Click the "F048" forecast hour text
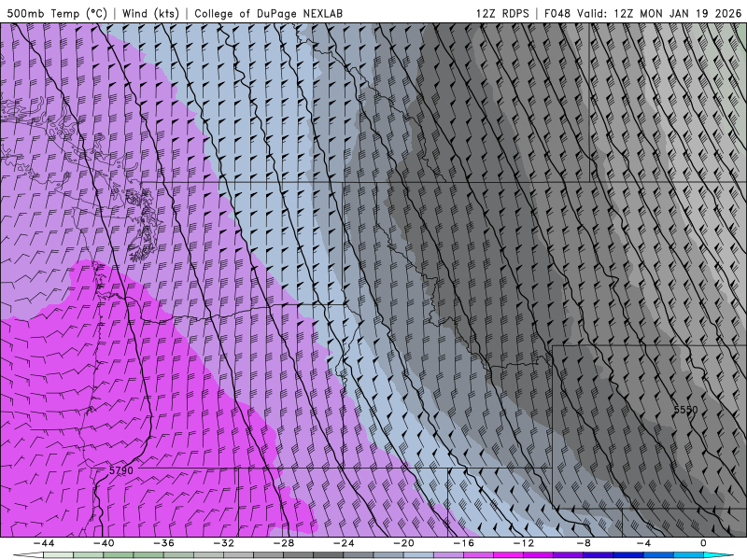 557,13
